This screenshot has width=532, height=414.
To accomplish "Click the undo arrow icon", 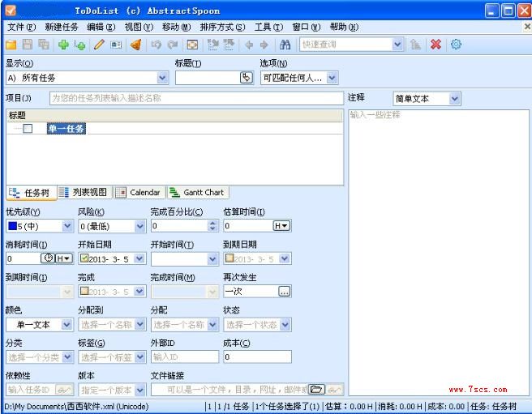I will (156, 45).
